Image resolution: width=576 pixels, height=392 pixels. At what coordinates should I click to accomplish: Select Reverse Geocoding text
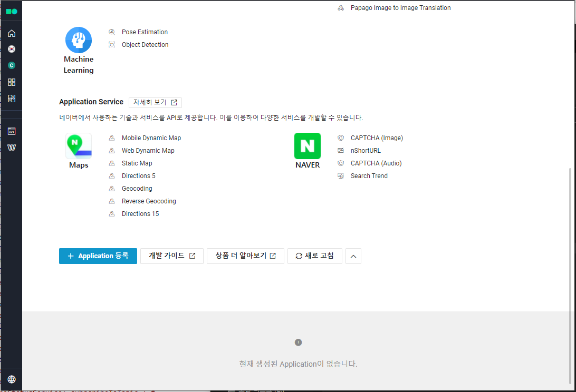pyautogui.click(x=149, y=201)
